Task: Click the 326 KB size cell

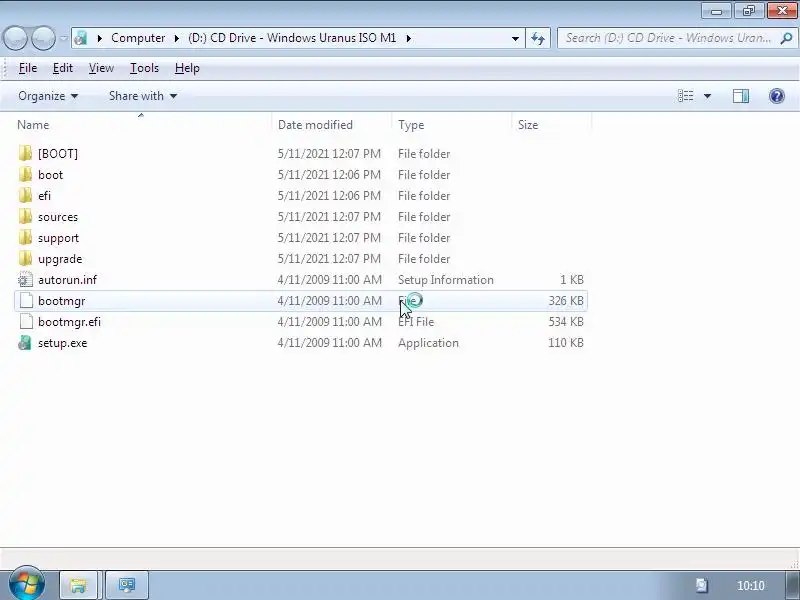Action: click(x=566, y=301)
